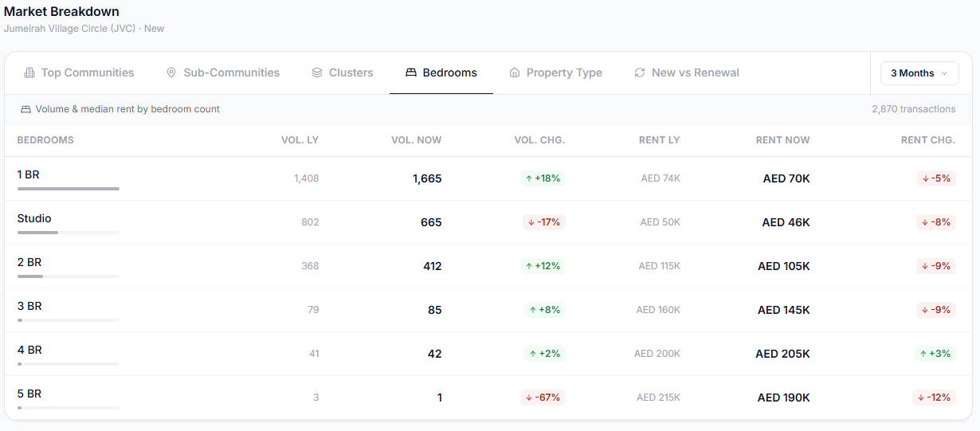
Task: Click the -67% volume change badge for 5 BR
Action: 543,398
